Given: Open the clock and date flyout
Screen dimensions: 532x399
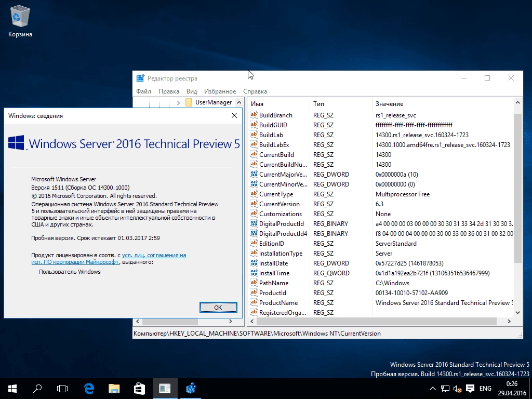Looking at the screenshot, I should 512,389.
